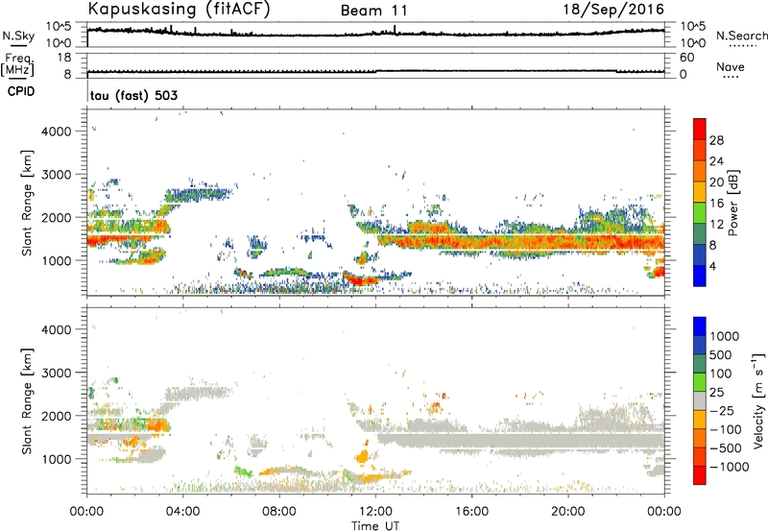
Task: Click the plot title "Kapuskasing (fitACF)"
Action: pos(179,10)
